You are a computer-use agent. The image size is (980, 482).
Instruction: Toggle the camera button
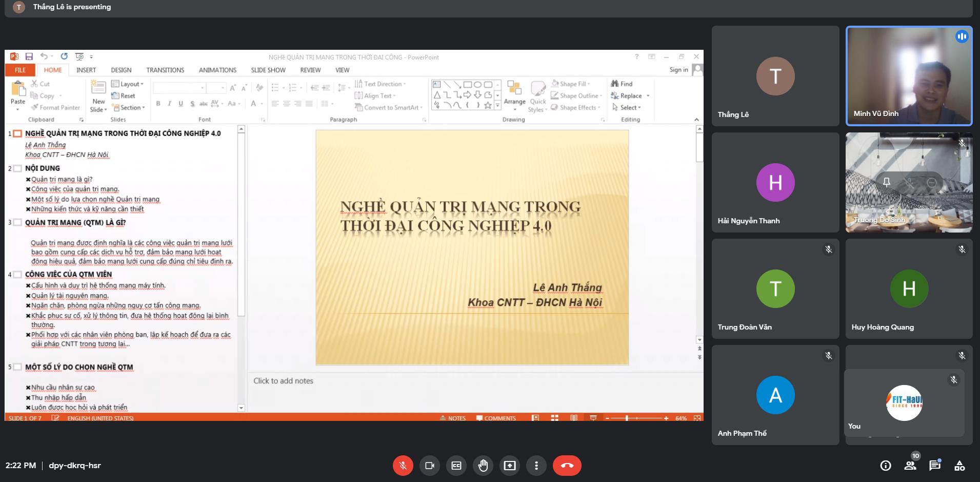click(x=430, y=466)
